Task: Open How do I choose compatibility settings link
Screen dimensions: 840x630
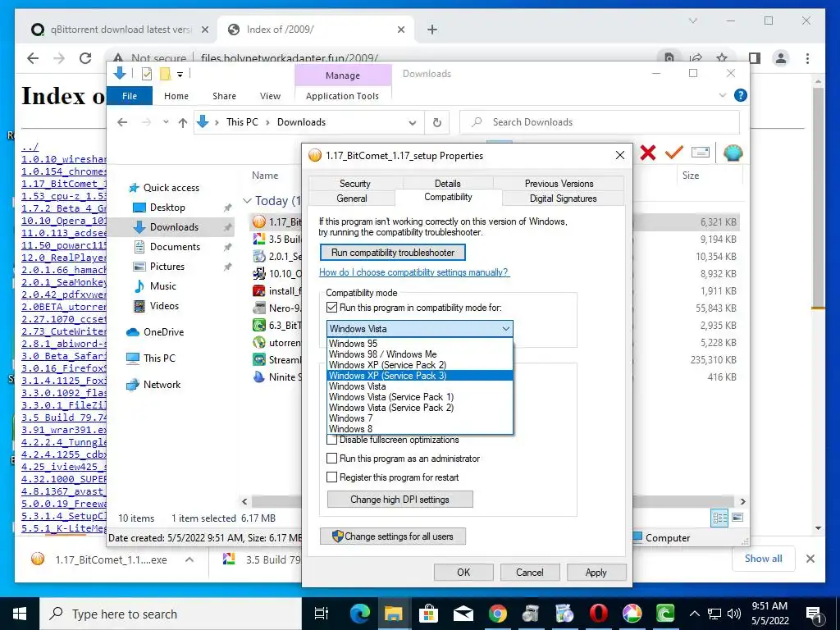Action: (x=414, y=272)
